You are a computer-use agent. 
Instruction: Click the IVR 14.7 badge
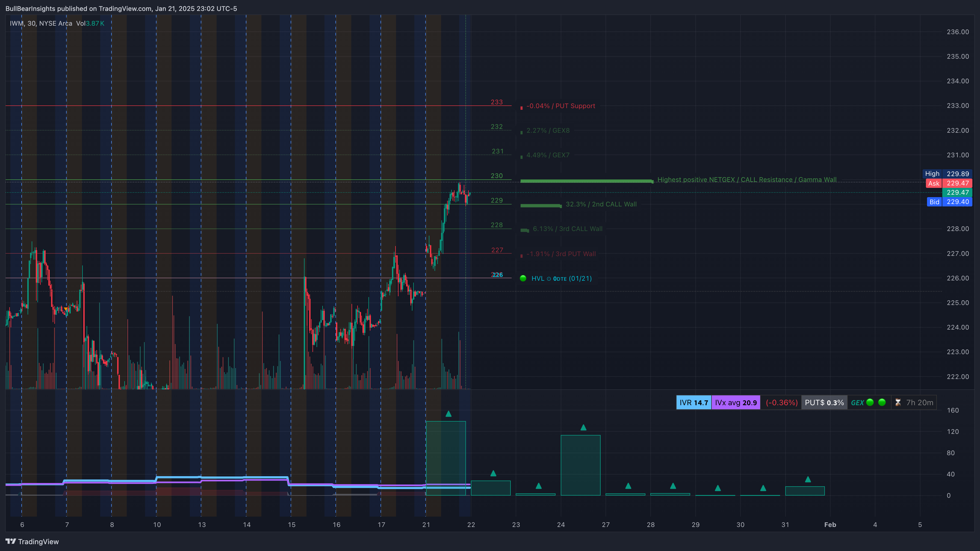pos(693,402)
